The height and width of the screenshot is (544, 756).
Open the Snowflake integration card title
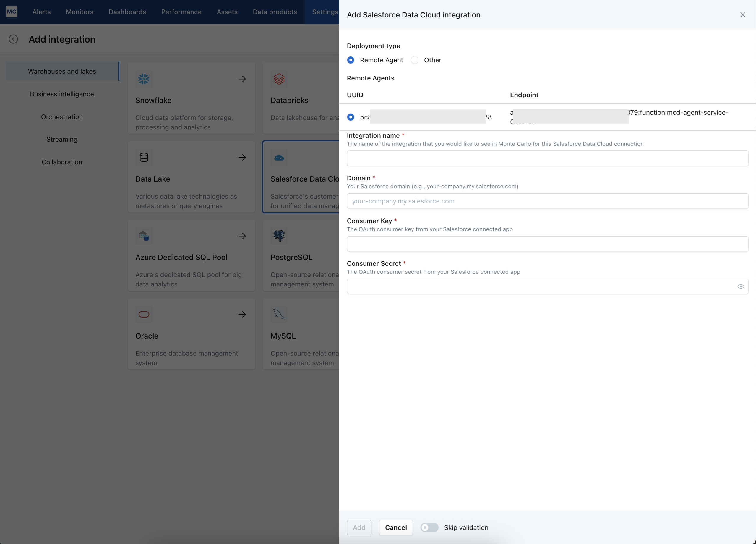click(153, 101)
